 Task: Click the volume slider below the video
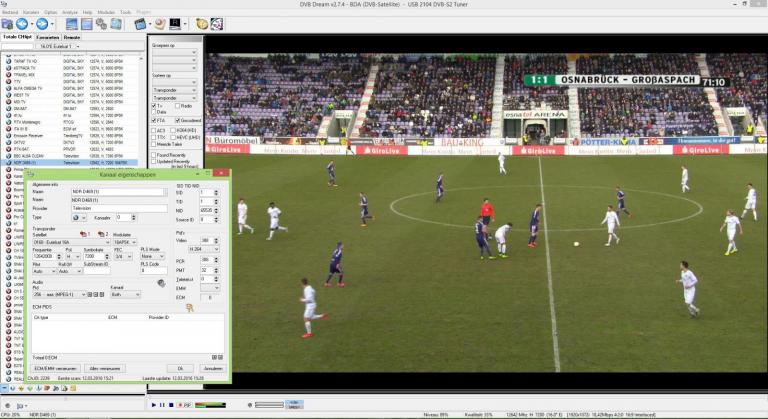[268, 404]
